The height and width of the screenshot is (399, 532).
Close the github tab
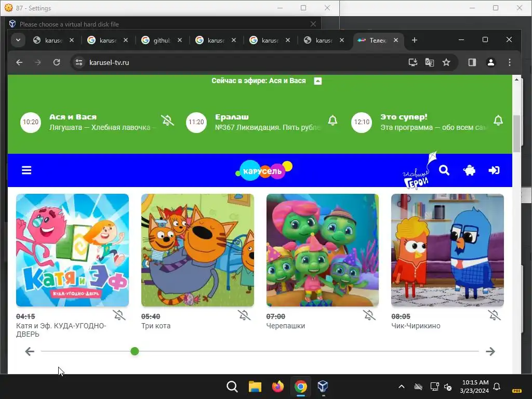[179, 40]
